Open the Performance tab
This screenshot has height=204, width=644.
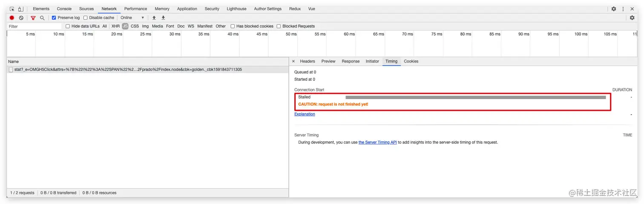point(136,9)
